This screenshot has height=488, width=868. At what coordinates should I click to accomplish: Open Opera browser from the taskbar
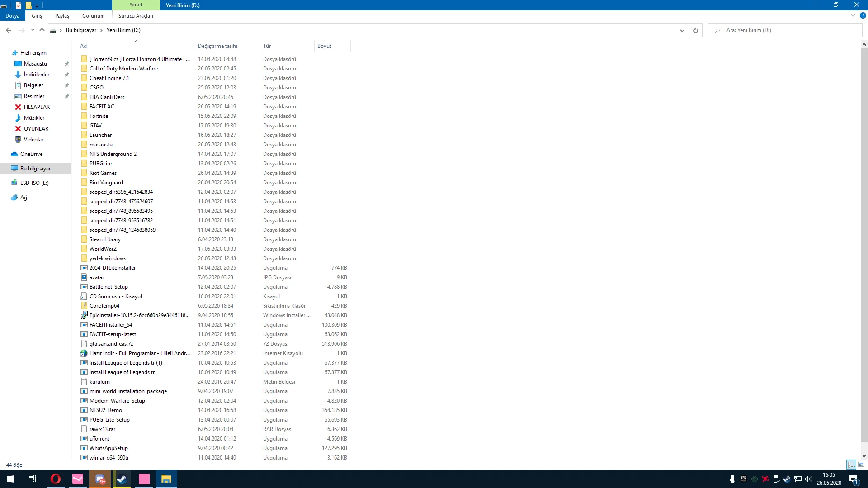coord(56,479)
